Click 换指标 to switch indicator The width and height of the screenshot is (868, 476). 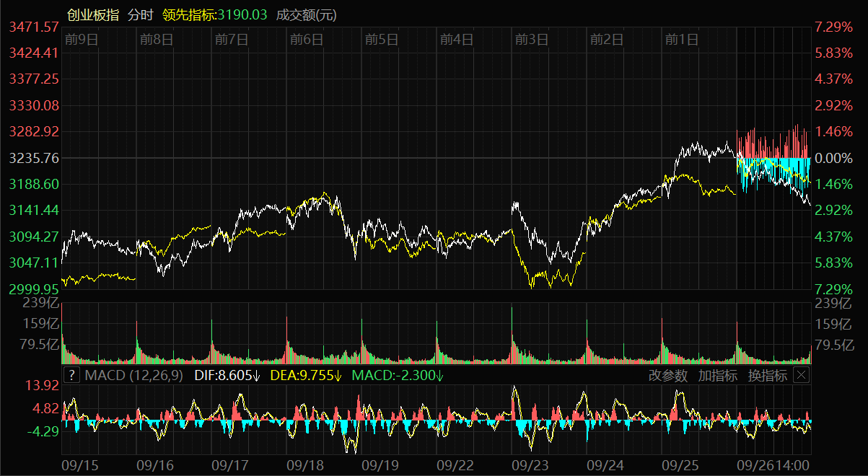768,375
